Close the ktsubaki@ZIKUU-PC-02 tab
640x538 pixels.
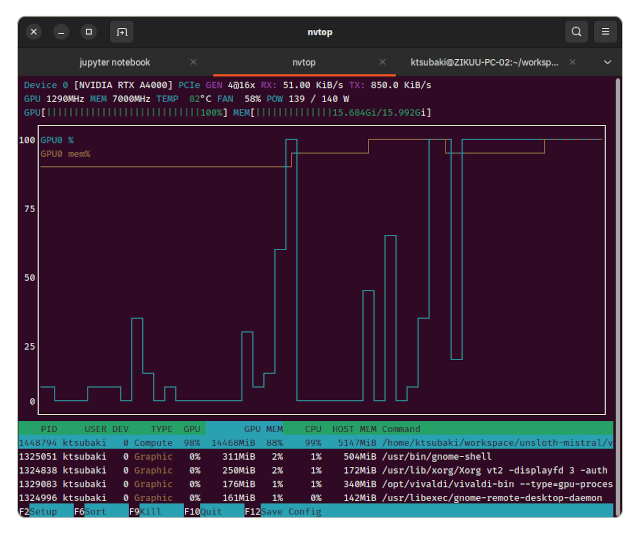tap(573, 62)
